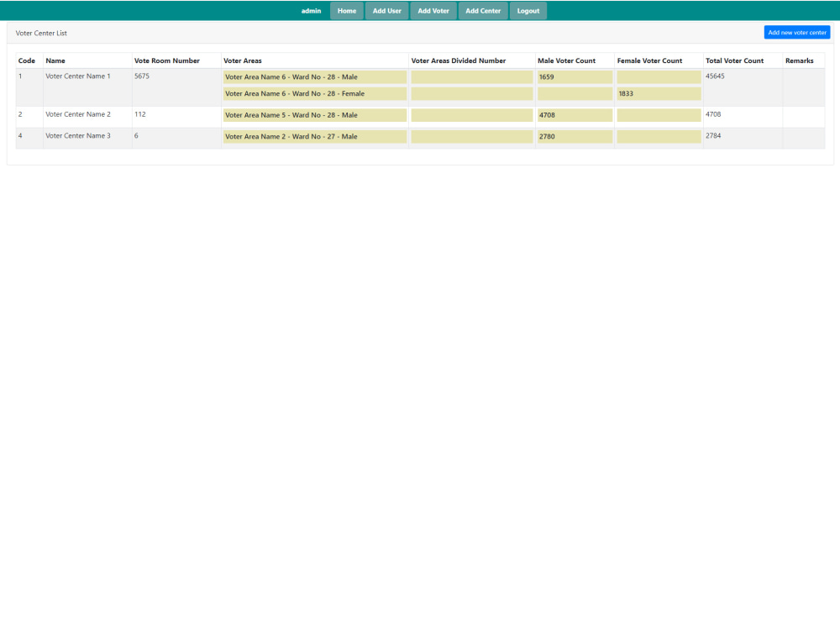
Task: Click the Code column header
Action: (x=27, y=60)
